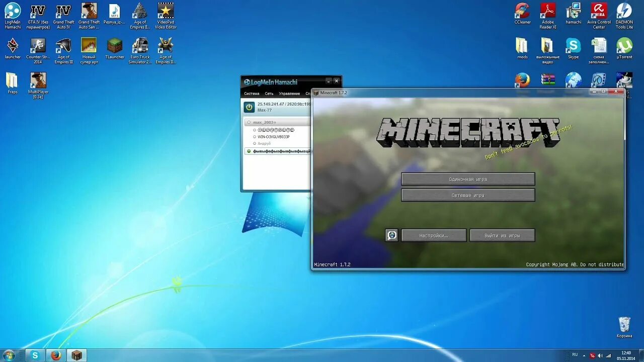Open the Counter-Strike 2014 shortcut
644x362 pixels.
(x=38, y=51)
